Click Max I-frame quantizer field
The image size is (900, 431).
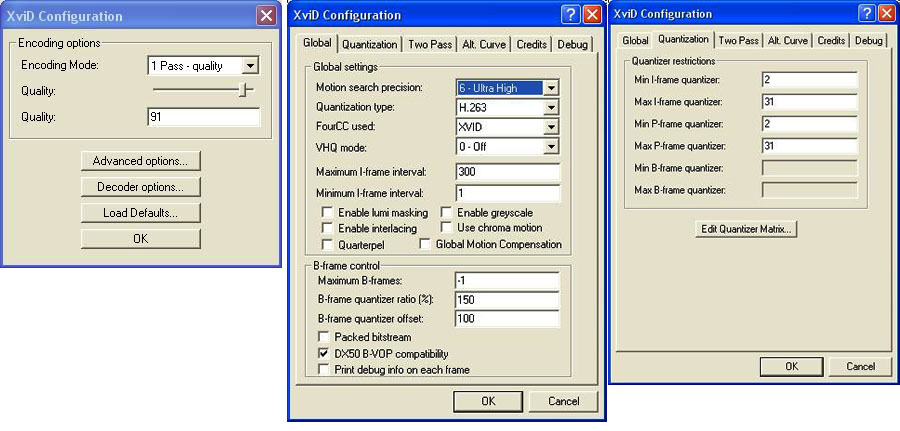click(810, 102)
